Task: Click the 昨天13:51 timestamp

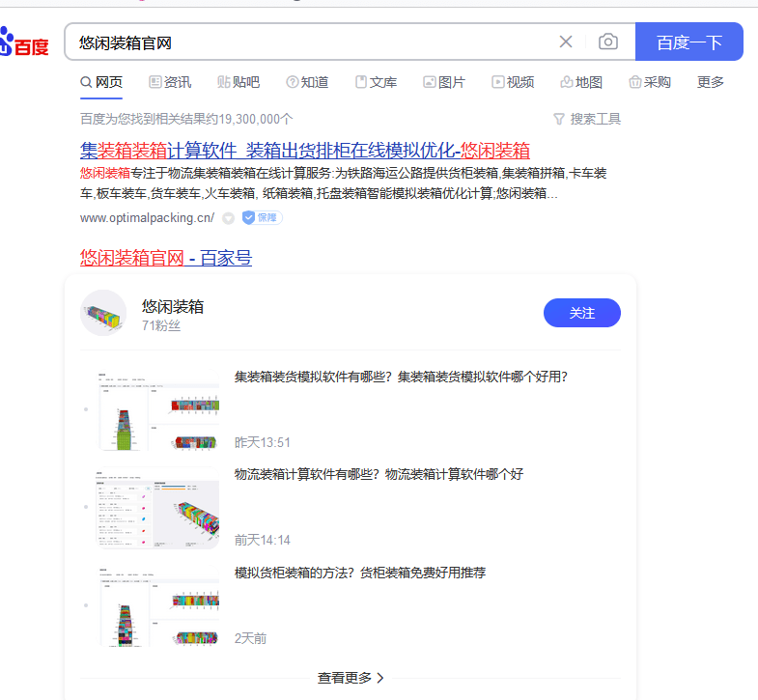Action: pos(262,442)
